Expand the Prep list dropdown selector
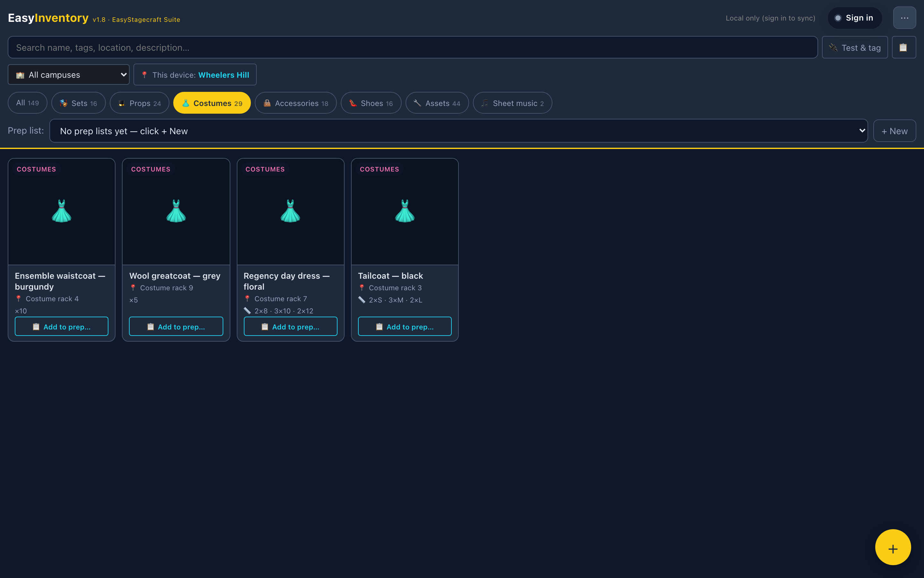 pos(458,131)
